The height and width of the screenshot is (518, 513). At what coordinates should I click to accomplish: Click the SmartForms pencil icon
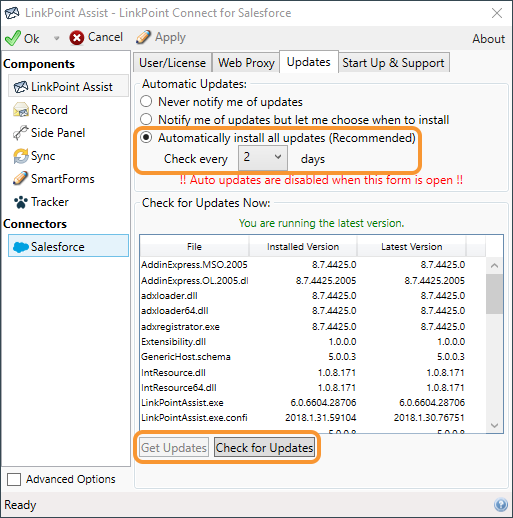click(x=20, y=179)
